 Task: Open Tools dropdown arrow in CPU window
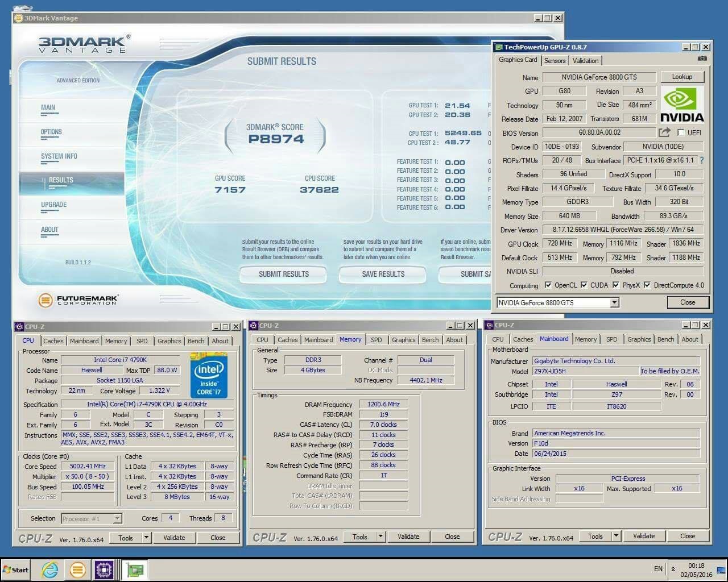pos(146,538)
